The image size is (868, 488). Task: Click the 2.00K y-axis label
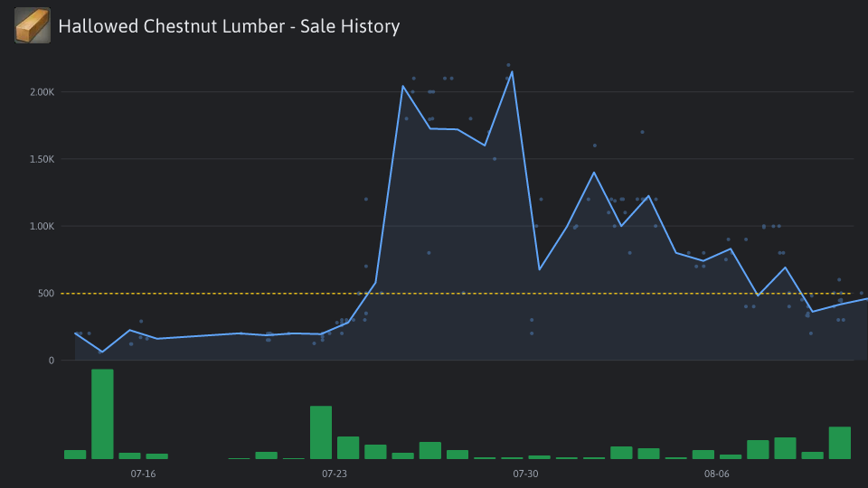pyautogui.click(x=42, y=92)
